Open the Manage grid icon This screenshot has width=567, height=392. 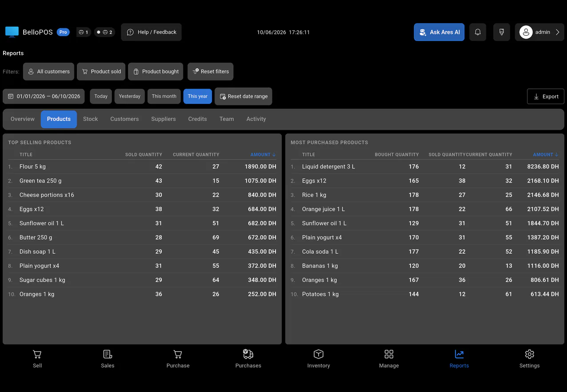[x=389, y=354]
